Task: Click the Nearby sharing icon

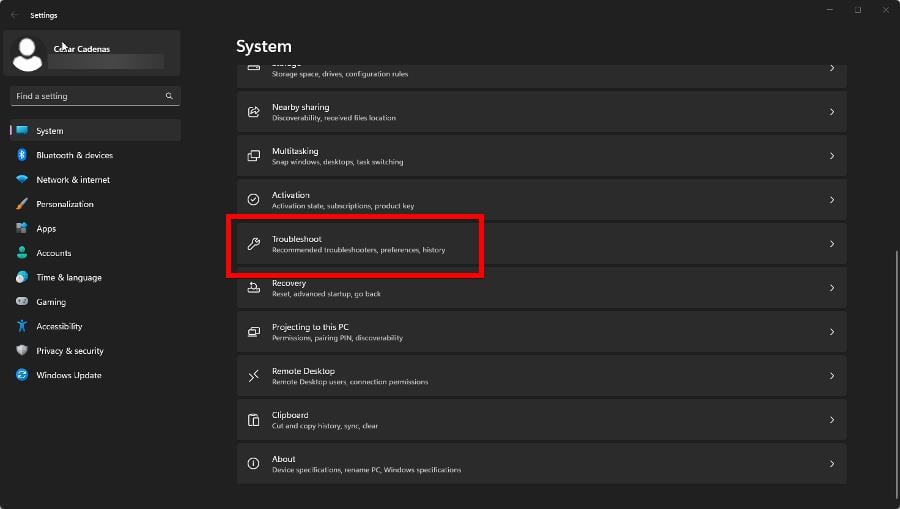Action: click(x=253, y=112)
